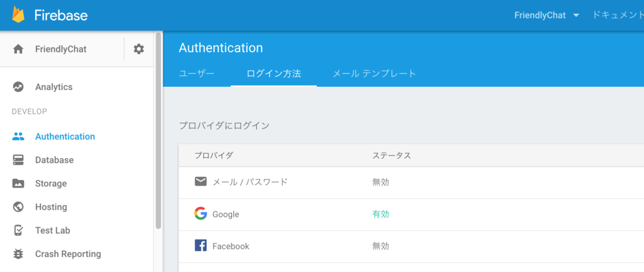Open the メール / パスワード provider row
The width and height of the screenshot is (644, 272).
pos(411,183)
